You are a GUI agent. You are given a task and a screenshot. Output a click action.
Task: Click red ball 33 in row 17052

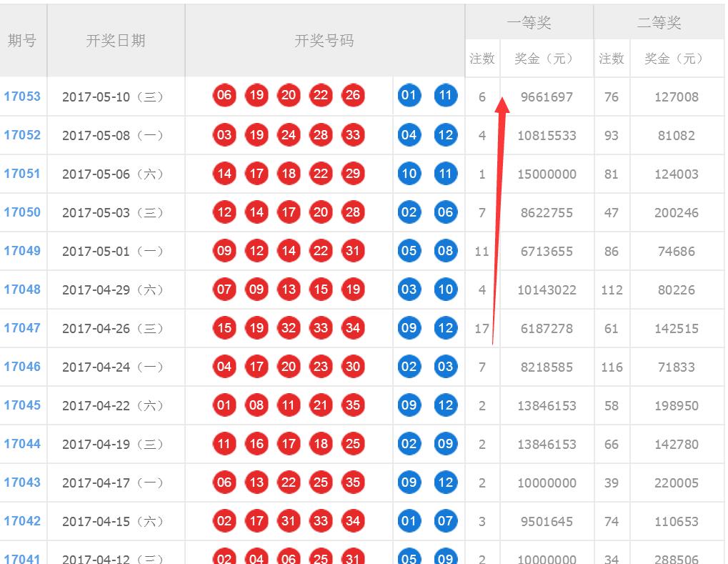pyautogui.click(x=353, y=134)
